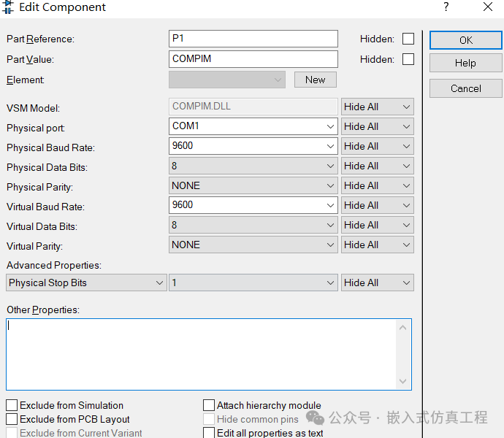The height and width of the screenshot is (438, 504).
Task: Close the Edit Component dialog
Action: 488,7
